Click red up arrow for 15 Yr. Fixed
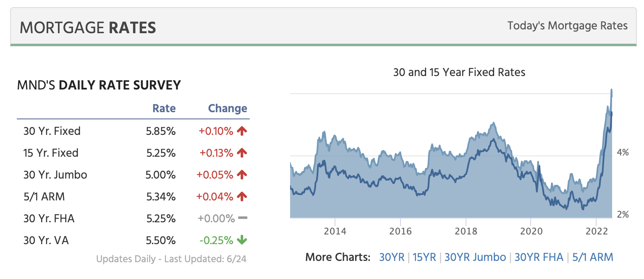The width and height of the screenshot is (644, 279). click(x=241, y=153)
